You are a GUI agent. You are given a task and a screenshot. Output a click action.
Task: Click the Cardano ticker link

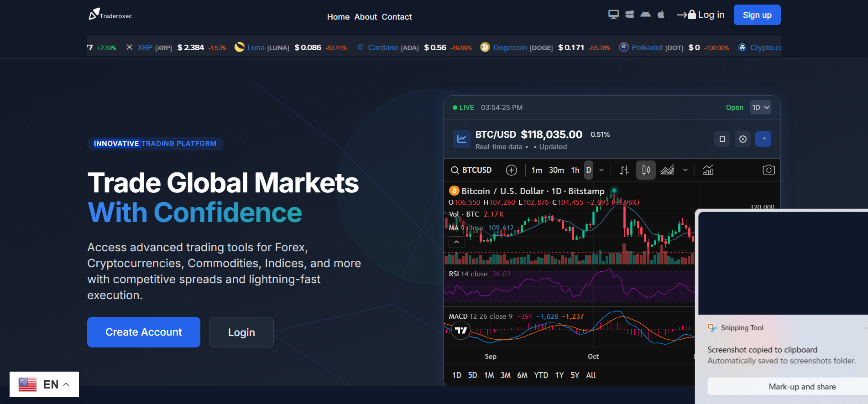coord(383,47)
